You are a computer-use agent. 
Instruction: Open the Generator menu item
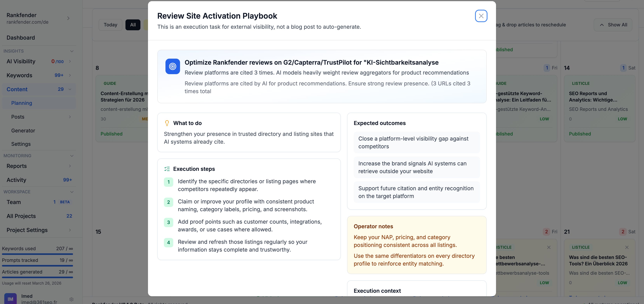[x=23, y=130]
